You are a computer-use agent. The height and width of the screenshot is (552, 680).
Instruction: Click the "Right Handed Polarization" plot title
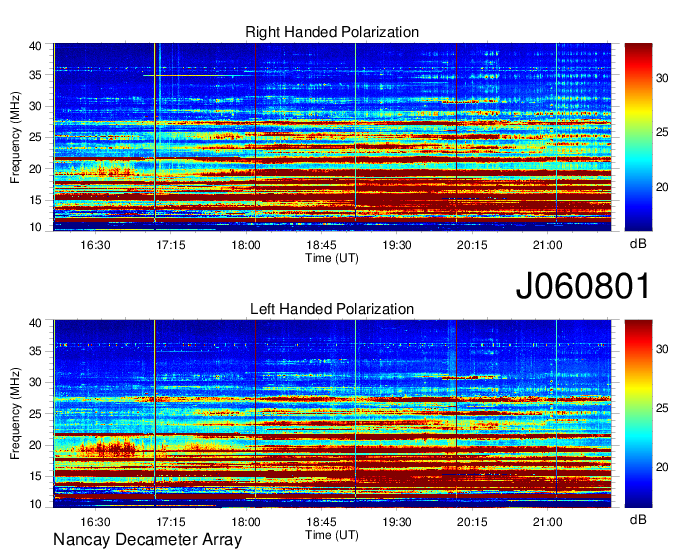point(332,32)
